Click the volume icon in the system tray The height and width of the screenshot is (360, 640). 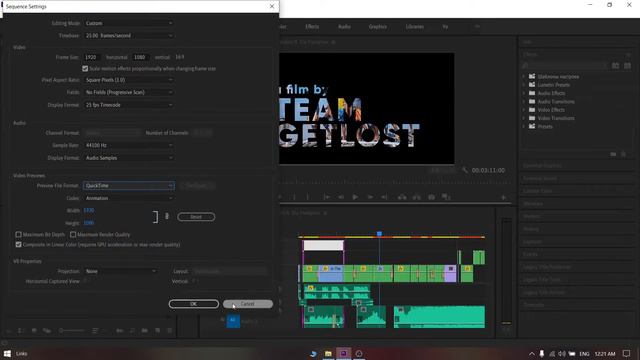coord(562,354)
